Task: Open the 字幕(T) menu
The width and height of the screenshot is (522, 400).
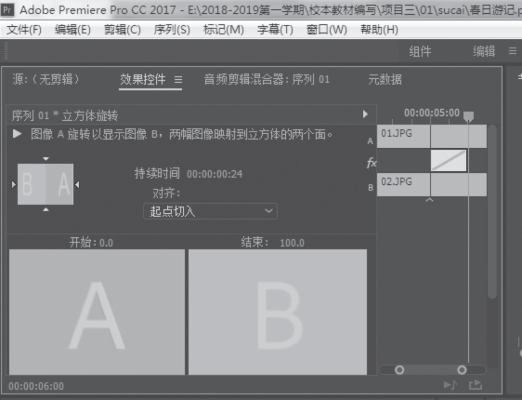Action: tap(275, 30)
